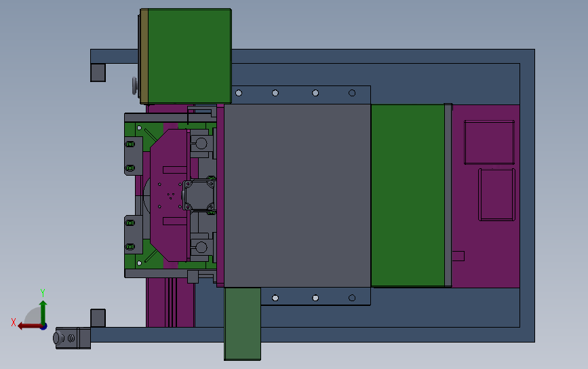Select the dark blue outer frame's right side
This screenshot has height=369, width=588.
click(x=527, y=195)
